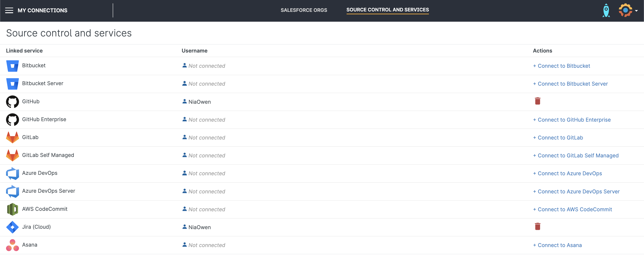Connect to Asana
This screenshot has height=262, width=644.
557,245
